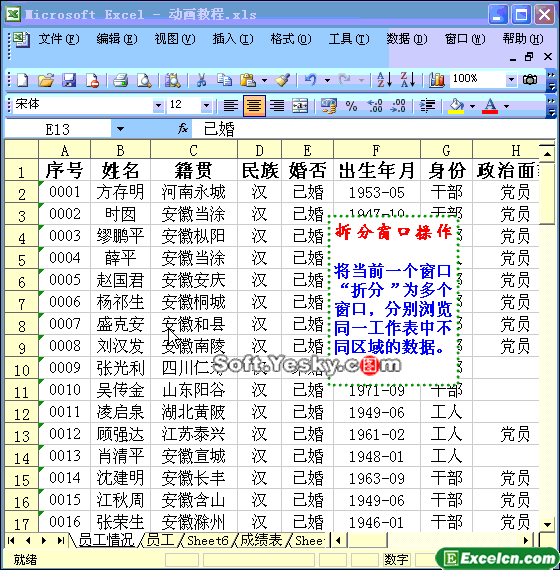Apply percent style format
Screen dimensions: 560x570
(351, 106)
